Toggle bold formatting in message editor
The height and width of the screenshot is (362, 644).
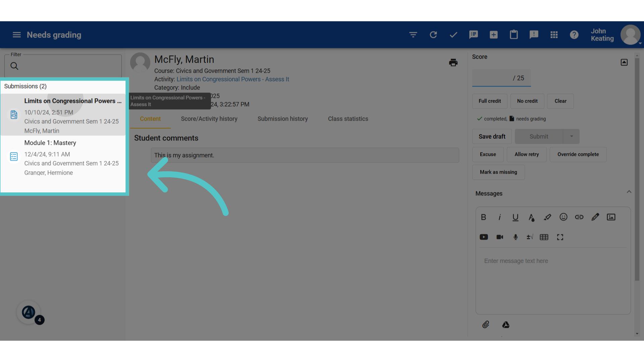click(483, 217)
